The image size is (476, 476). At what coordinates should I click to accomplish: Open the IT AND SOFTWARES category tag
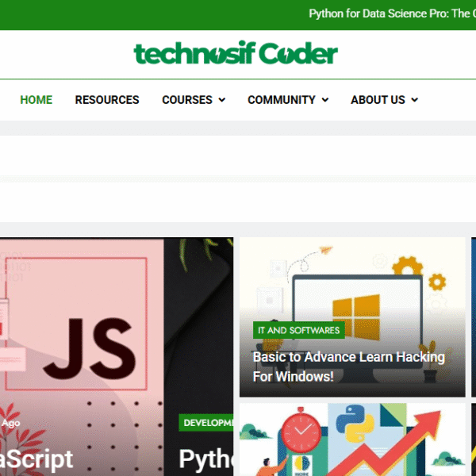(299, 330)
